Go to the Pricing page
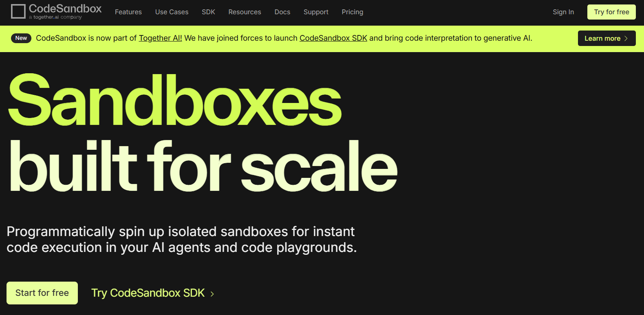 point(353,12)
